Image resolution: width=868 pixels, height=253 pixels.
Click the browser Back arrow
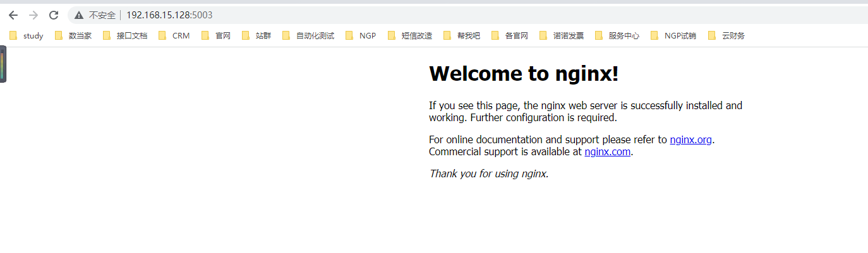[13, 15]
